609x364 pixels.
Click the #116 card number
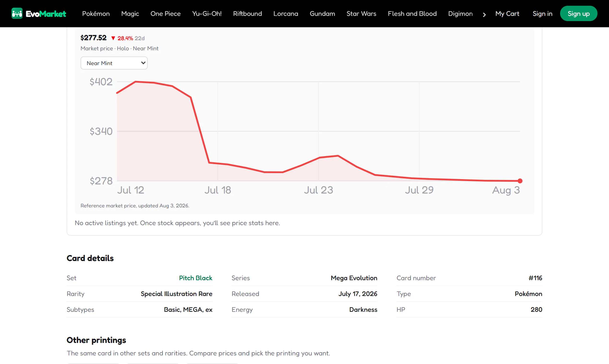(x=535, y=278)
